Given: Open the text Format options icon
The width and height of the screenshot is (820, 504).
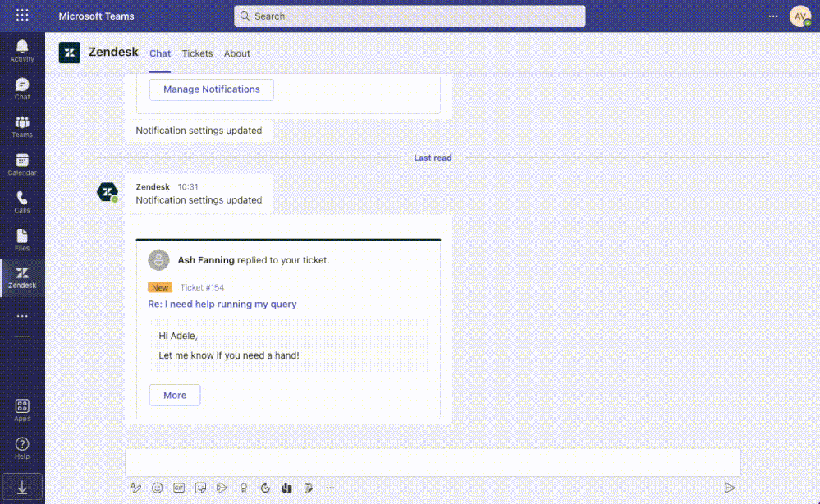Looking at the screenshot, I should click(135, 488).
